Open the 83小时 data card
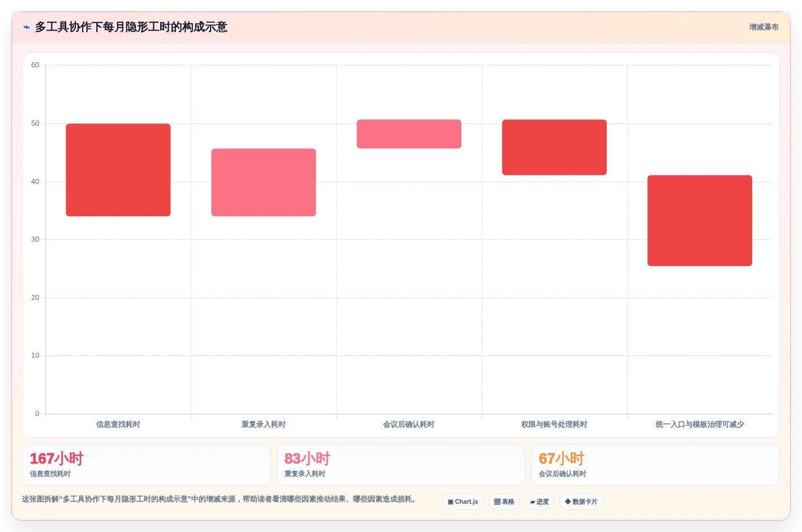 (401, 465)
